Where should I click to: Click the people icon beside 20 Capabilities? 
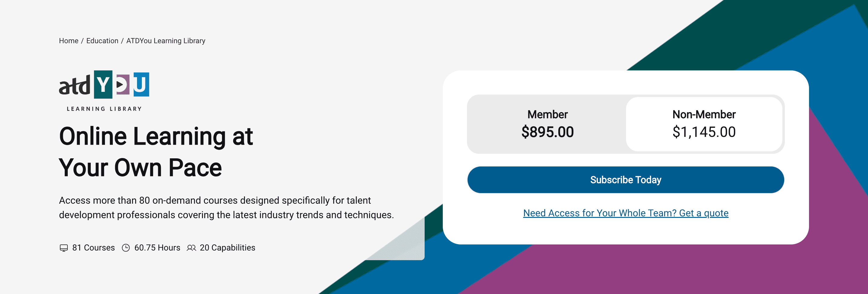click(192, 248)
